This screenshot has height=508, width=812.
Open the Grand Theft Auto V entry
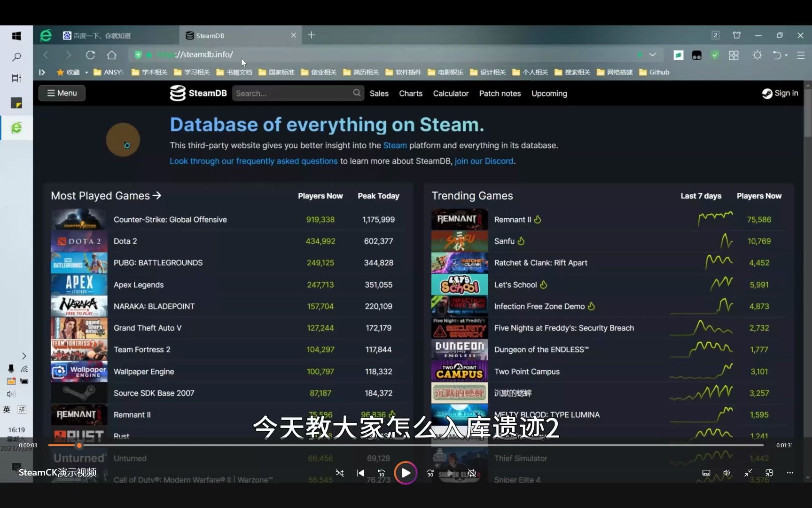point(148,328)
